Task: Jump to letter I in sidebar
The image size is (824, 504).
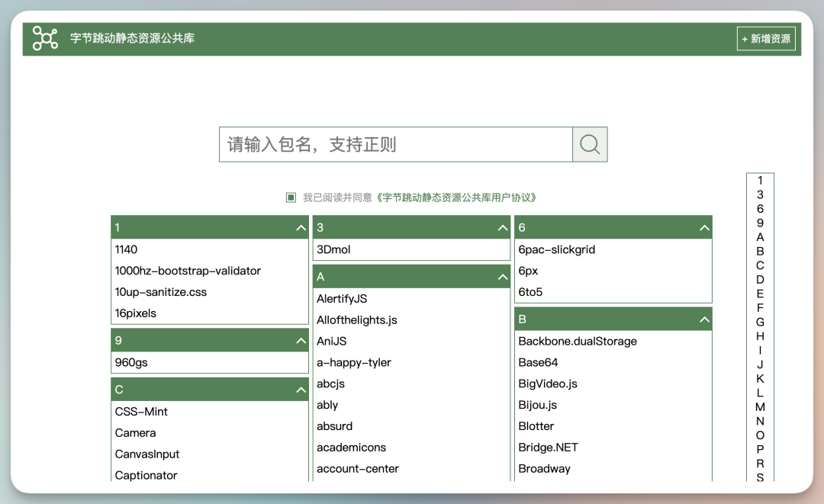Action: click(760, 351)
